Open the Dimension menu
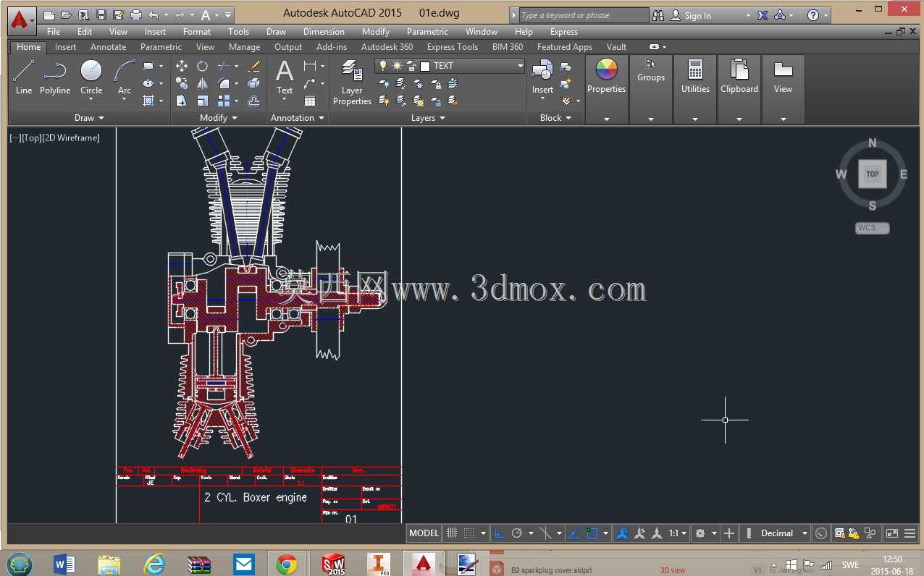924x576 pixels. point(324,32)
